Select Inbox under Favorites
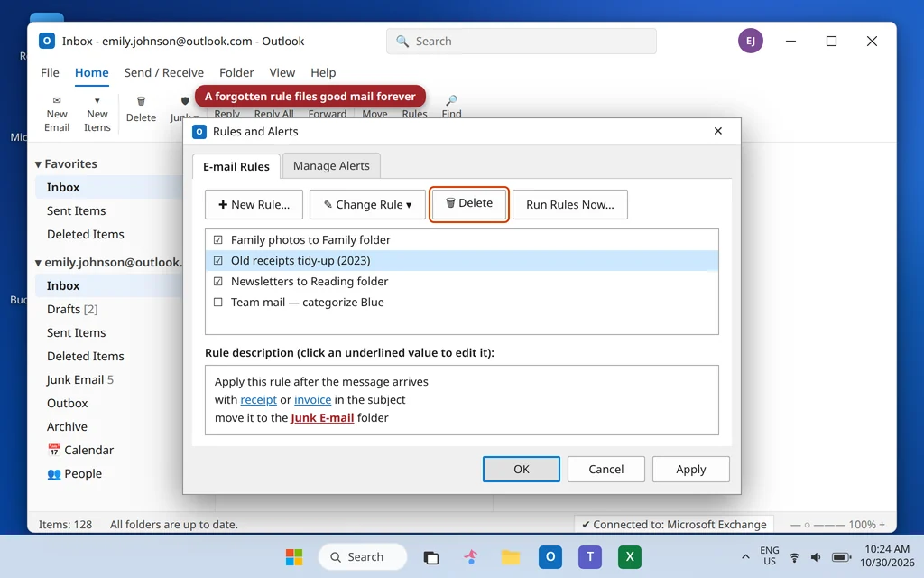This screenshot has width=924, height=578. [x=109, y=187]
